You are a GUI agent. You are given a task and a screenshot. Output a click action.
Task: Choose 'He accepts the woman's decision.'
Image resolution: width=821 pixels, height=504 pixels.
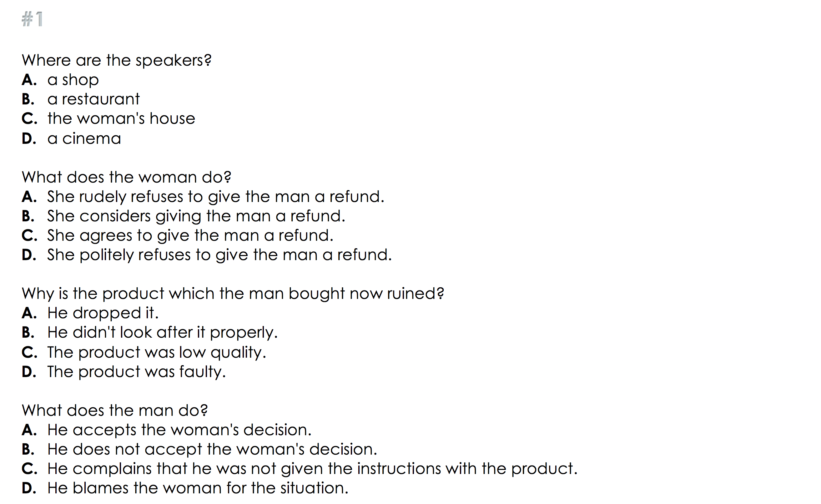coord(179,430)
